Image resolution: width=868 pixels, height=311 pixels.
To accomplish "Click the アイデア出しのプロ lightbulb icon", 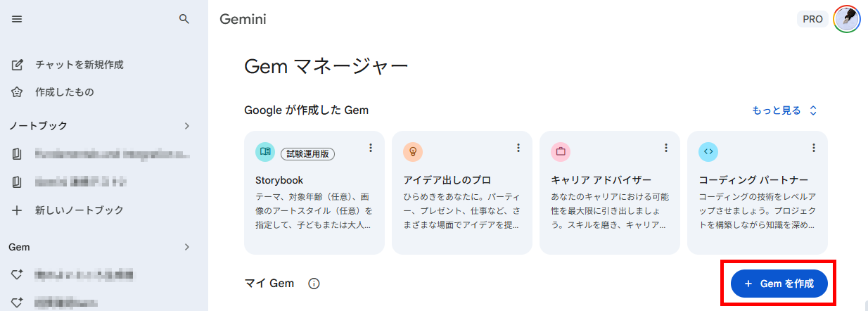I will click(x=413, y=151).
